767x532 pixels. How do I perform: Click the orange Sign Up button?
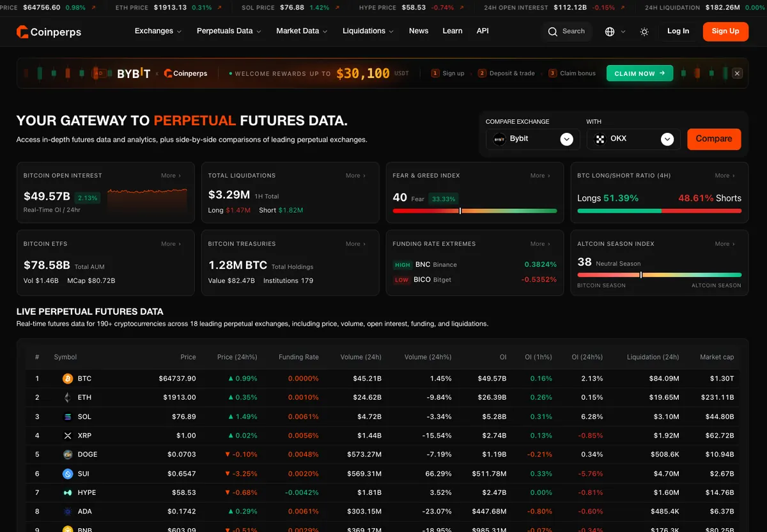tap(725, 31)
